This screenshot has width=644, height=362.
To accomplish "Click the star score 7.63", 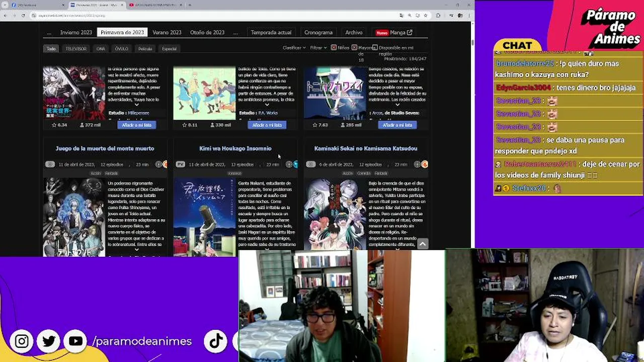I will coord(320,125).
